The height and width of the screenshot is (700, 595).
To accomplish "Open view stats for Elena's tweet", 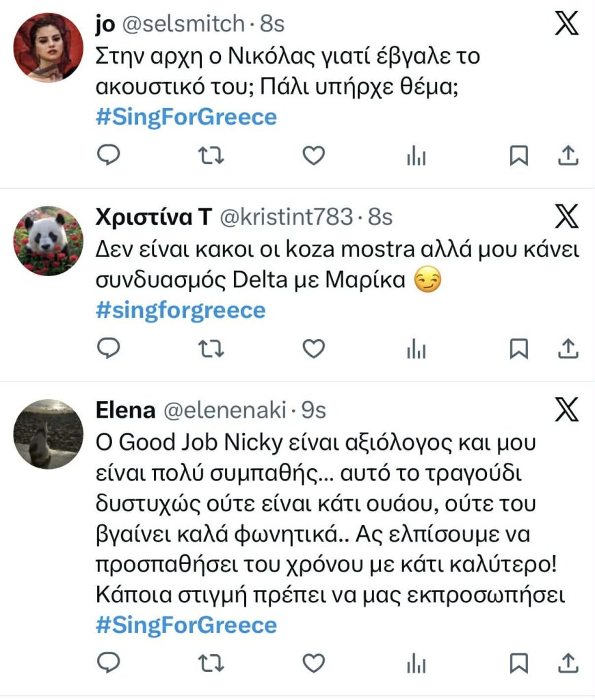I will [x=416, y=662].
